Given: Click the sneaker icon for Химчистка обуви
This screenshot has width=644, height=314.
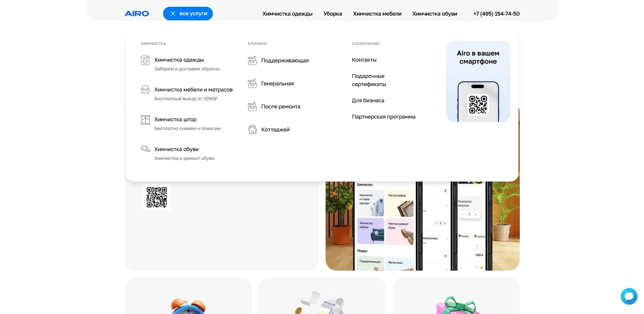Looking at the screenshot, I should pyautogui.click(x=145, y=149).
